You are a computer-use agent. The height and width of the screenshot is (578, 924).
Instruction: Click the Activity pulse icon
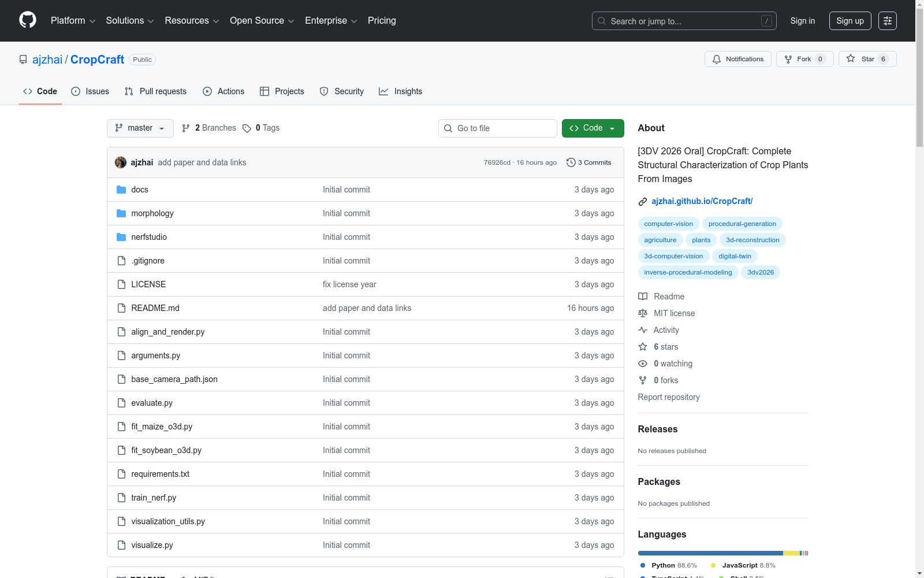pyautogui.click(x=643, y=330)
